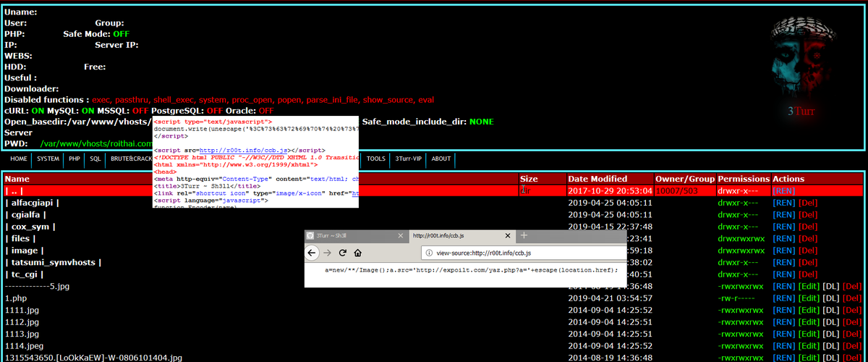The image size is (868, 362).
Task: Click [REN] in the cgialfa row
Action: click(x=783, y=215)
